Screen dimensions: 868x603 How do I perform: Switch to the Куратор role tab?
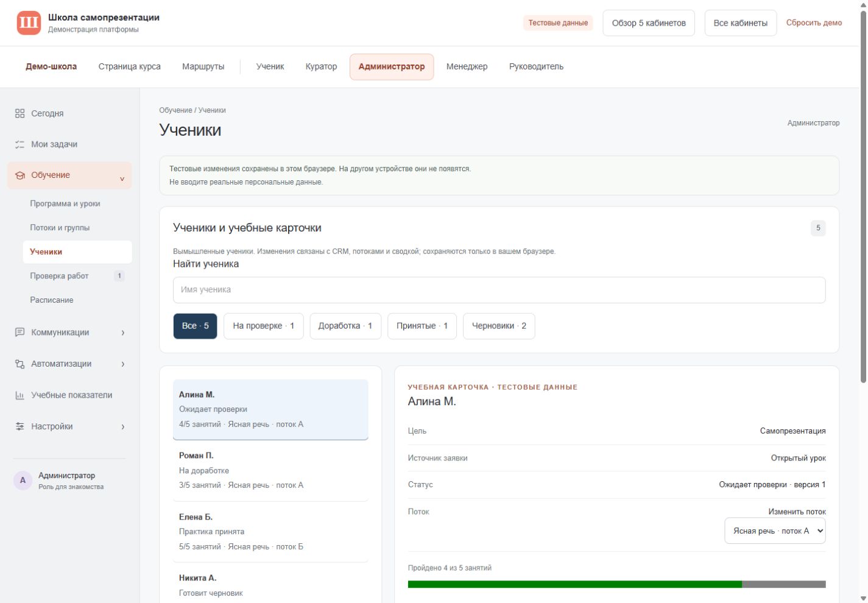tap(321, 66)
